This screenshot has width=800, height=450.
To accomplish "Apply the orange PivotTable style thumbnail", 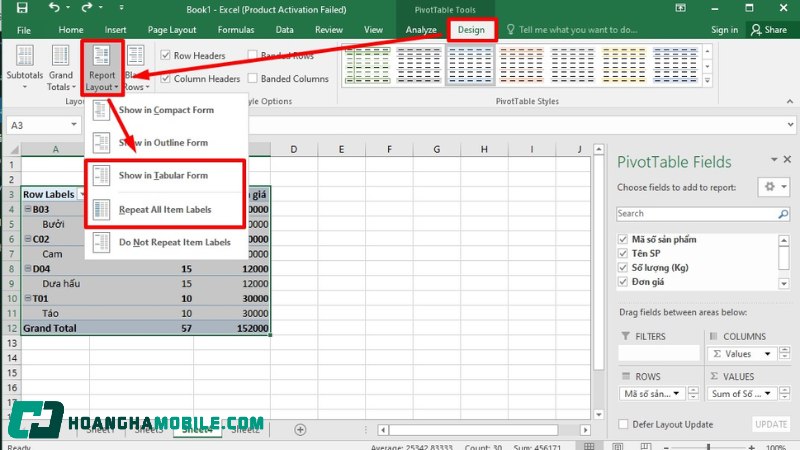I will click(521, 65).
